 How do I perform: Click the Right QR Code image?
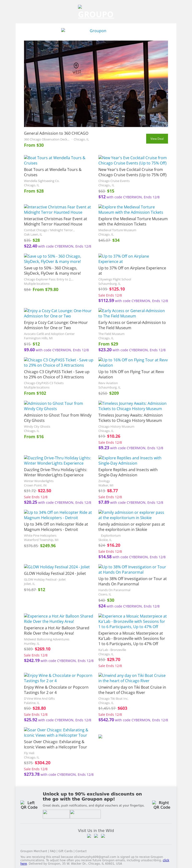[162, 805]
